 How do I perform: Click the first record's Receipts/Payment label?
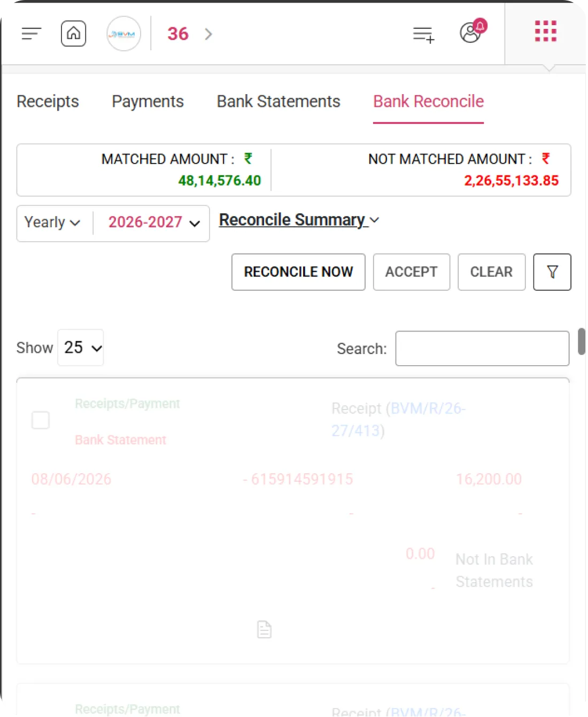click(x=127, y=404)
